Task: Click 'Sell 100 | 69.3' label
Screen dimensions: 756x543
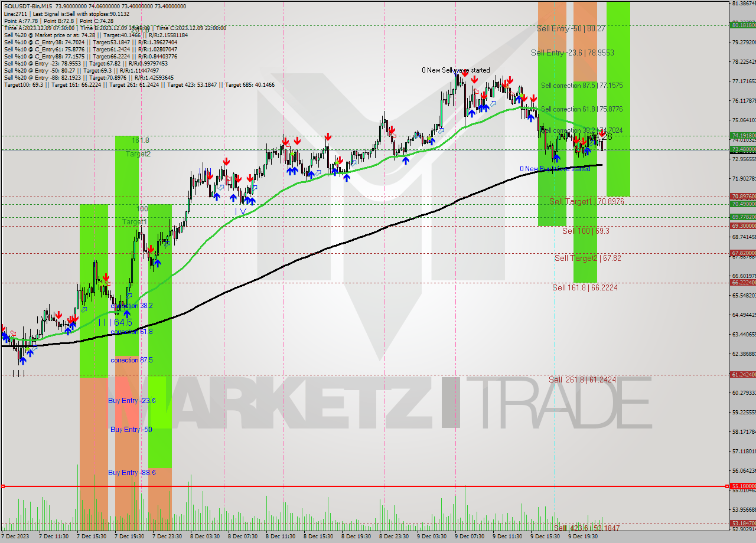Action: click(586, 231)
